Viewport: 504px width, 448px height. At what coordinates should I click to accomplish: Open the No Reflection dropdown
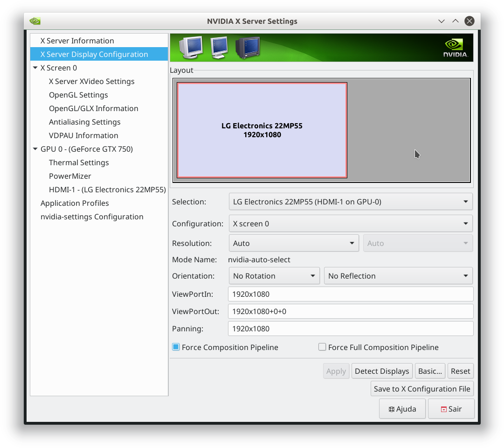click(x=398, y=276)
